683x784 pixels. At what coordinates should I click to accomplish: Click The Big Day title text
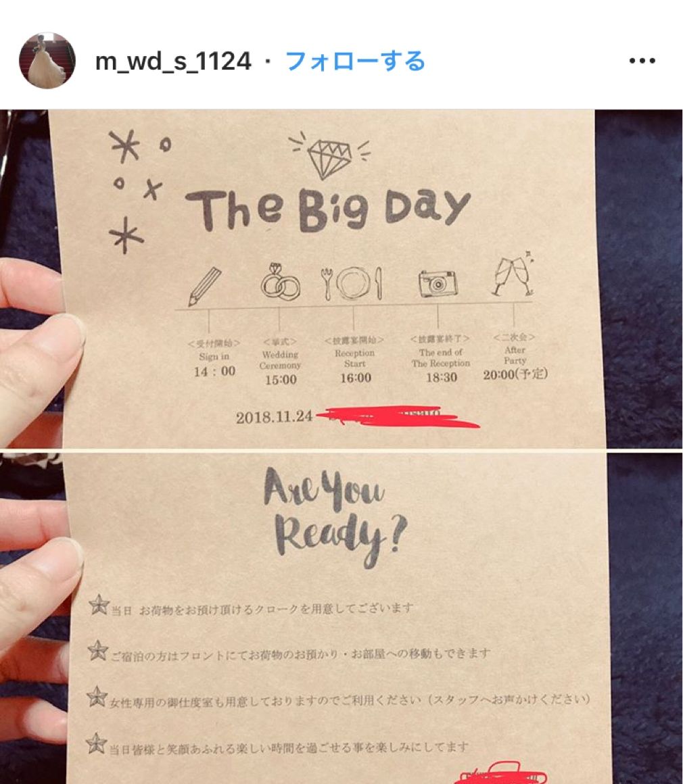click(x=328, y=210)
